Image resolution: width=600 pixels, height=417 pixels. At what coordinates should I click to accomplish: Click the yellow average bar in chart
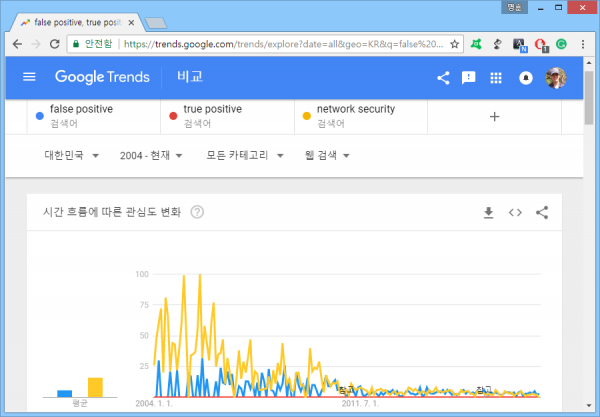tap(95, 387)
